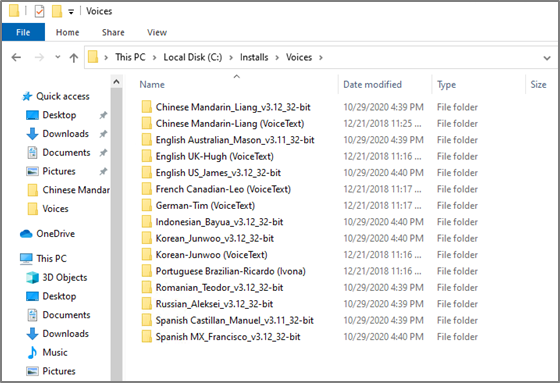Click the Forward navigation arrow
The width and height of the screenshot is (560, 383).
(39, 57)
